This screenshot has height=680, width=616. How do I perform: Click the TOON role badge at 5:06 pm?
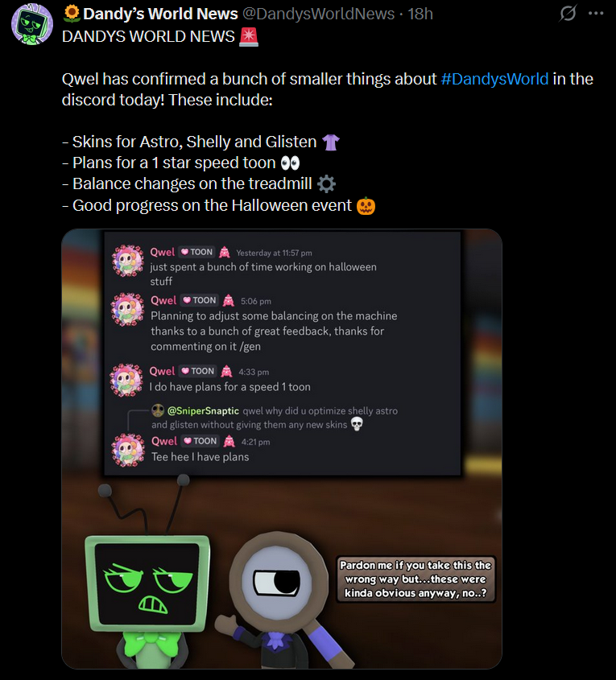pos(199,300)
